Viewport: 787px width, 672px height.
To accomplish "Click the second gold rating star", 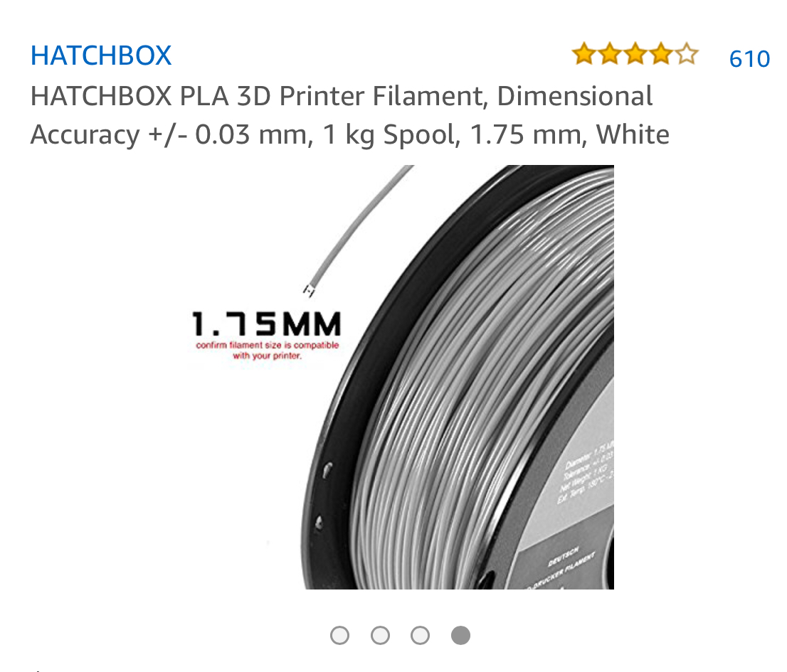I will click(x=609, y=53).
